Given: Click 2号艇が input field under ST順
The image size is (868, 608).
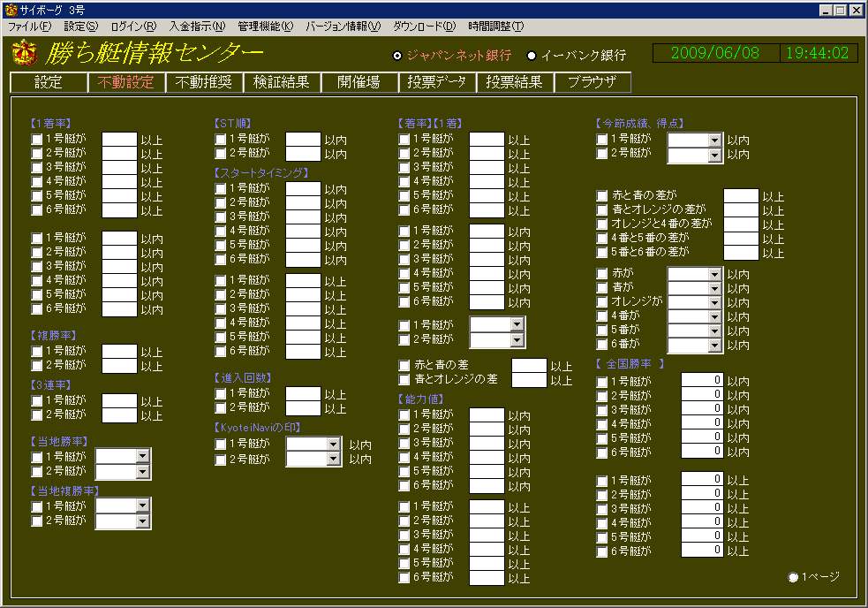Looking at the screenshot, I should pyautogui.click(x=303, y=154).
